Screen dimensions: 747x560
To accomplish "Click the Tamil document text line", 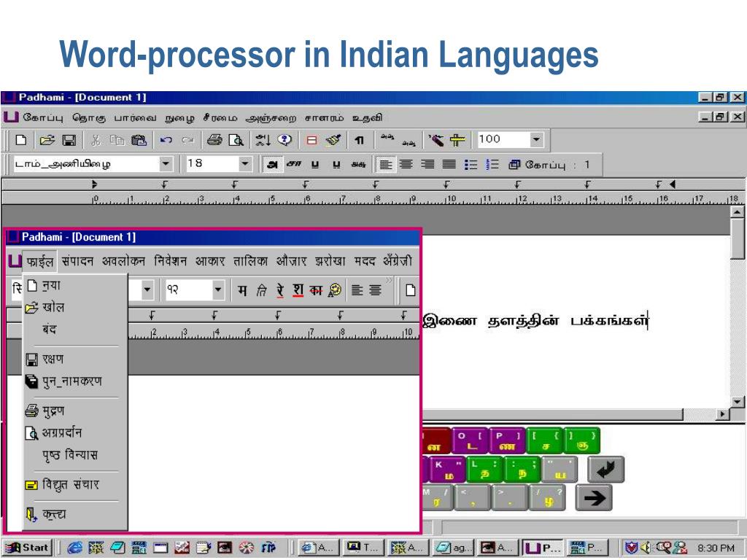I will 535,321.
